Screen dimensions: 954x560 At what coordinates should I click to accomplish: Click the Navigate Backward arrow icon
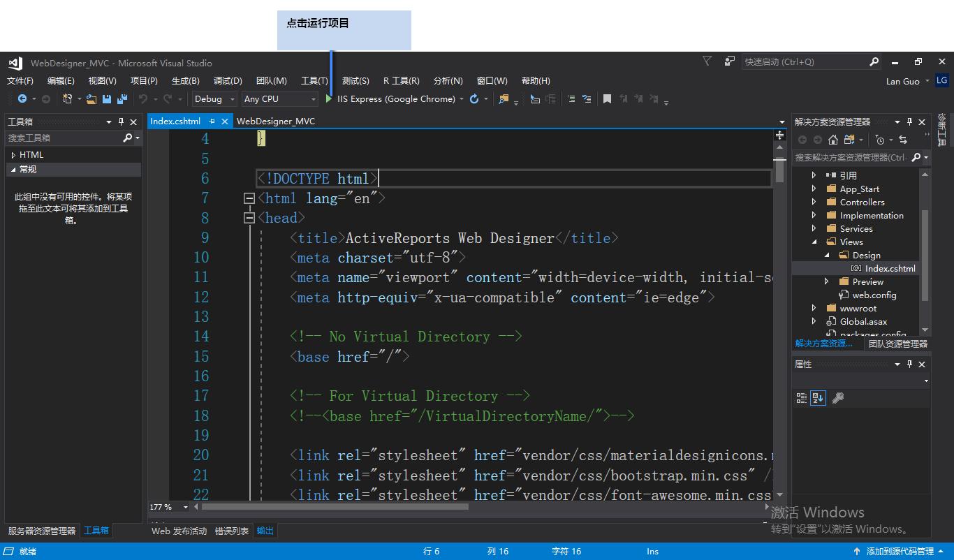pos(23,98)
